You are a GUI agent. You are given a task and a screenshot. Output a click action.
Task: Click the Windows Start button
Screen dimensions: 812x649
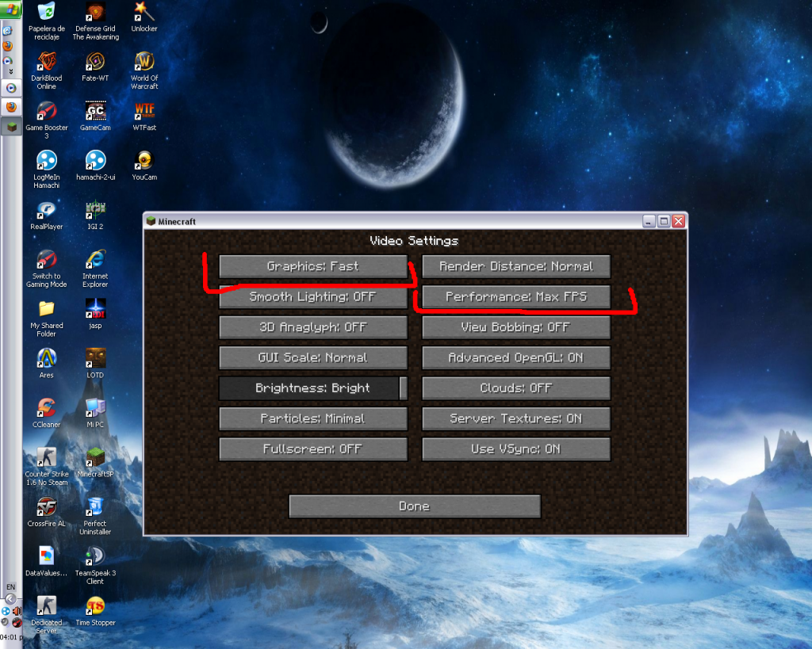click(11, 10)
